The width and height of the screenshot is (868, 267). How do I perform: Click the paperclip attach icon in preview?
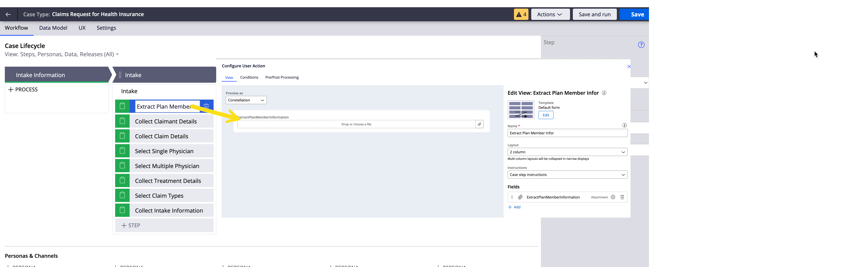(x=479, y=124)
